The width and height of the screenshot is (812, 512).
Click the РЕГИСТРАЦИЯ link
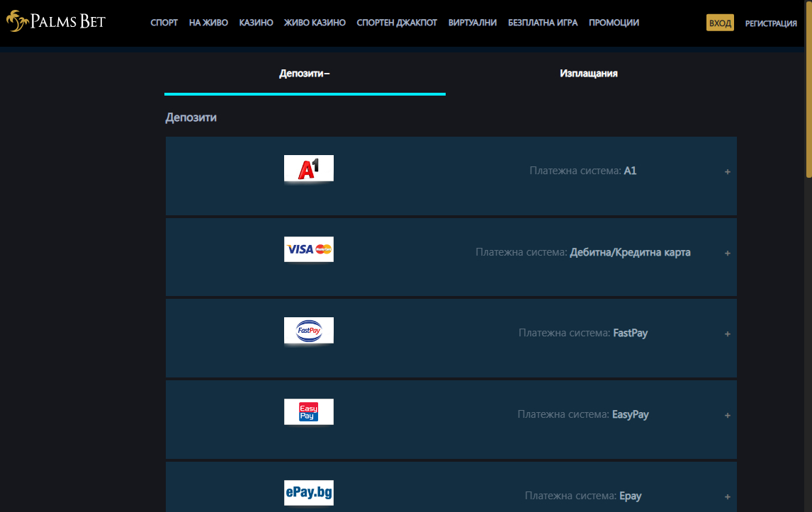click(x=771, y=23)
